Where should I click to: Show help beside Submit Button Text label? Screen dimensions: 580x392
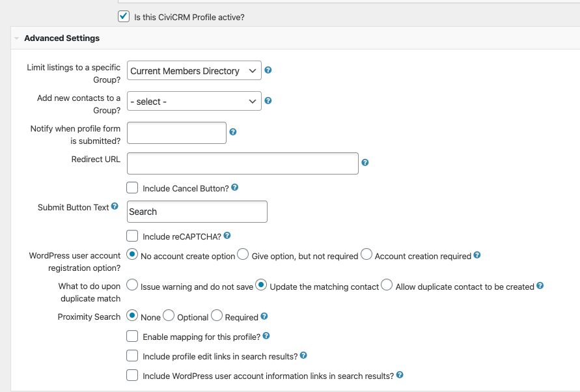click(115, 206)
